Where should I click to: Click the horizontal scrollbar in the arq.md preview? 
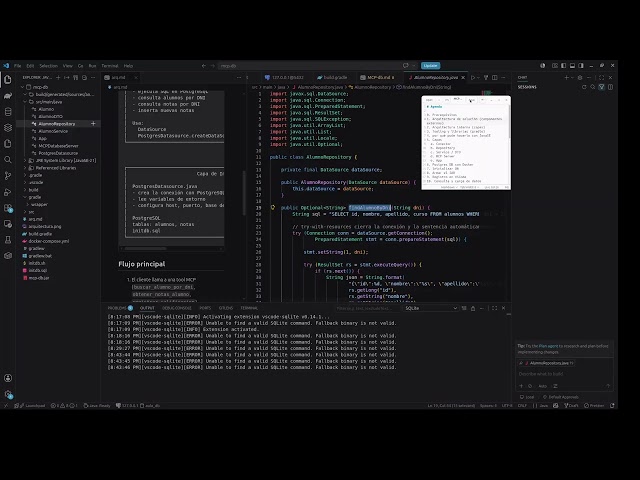point(146,248)
